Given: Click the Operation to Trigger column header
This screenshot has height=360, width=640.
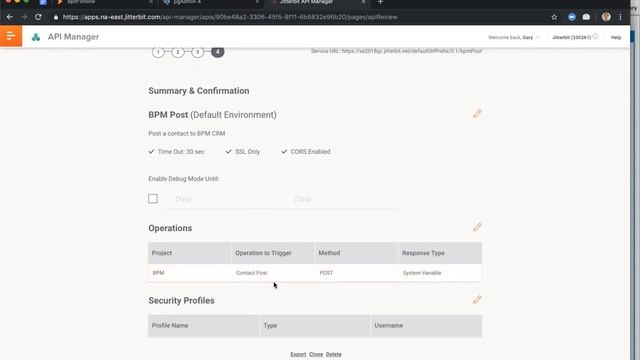Looking at the screenshot, I should click(273, 253).
